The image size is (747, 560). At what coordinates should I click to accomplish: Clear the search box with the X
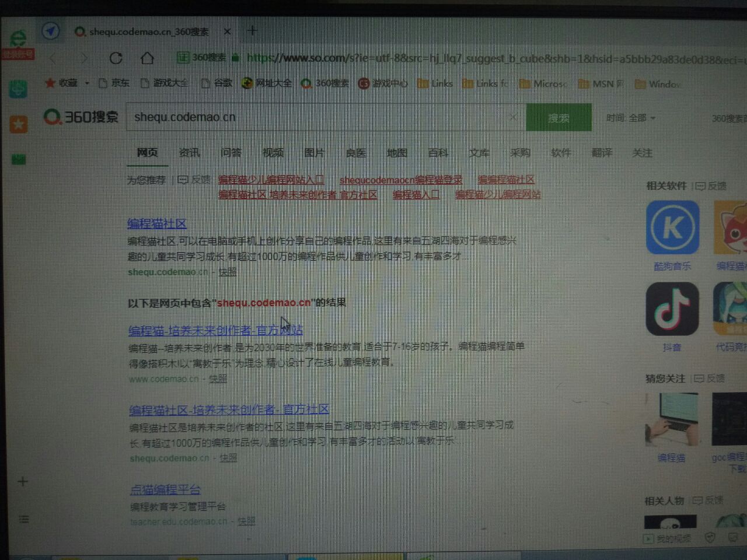513,117
